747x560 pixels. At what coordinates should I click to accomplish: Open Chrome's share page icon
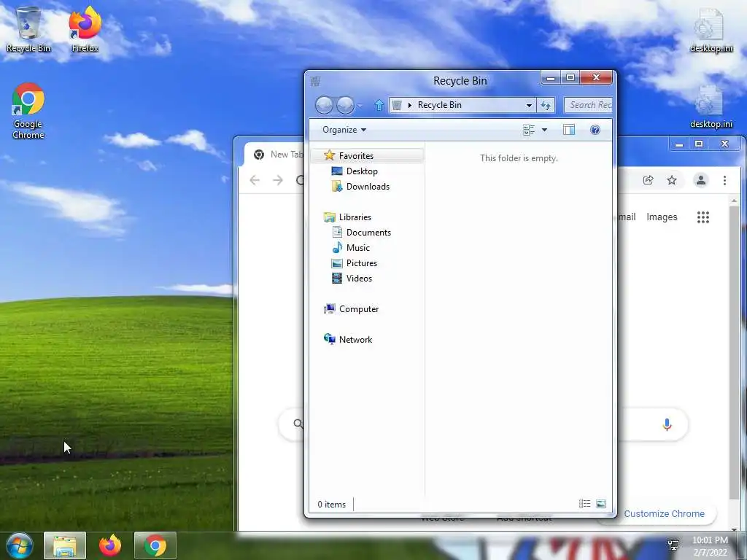coord(648,180)
